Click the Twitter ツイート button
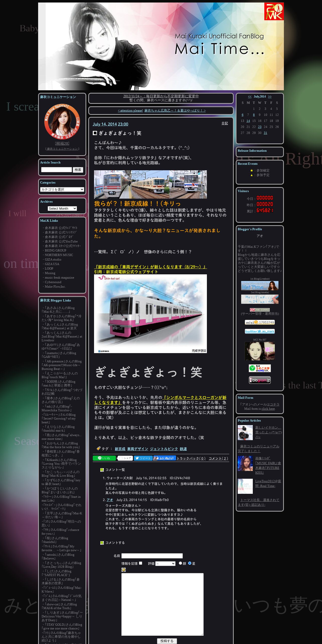Screen dimensions: 322x644 [143, 458]
